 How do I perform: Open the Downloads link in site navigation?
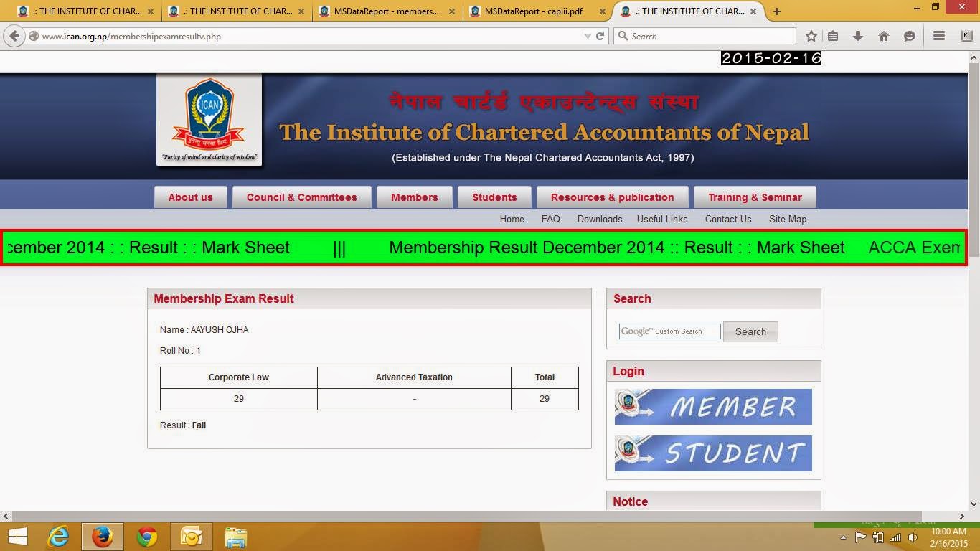[600, 219]
